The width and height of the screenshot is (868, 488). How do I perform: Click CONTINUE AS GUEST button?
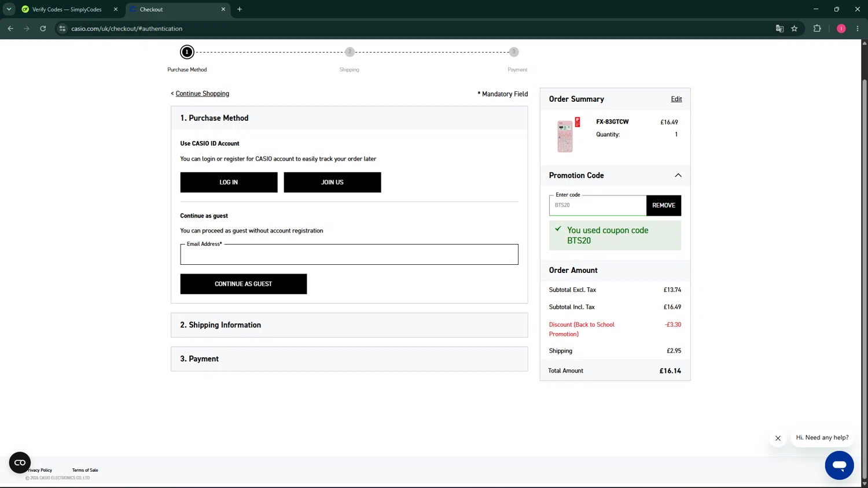tap(243, 284)
